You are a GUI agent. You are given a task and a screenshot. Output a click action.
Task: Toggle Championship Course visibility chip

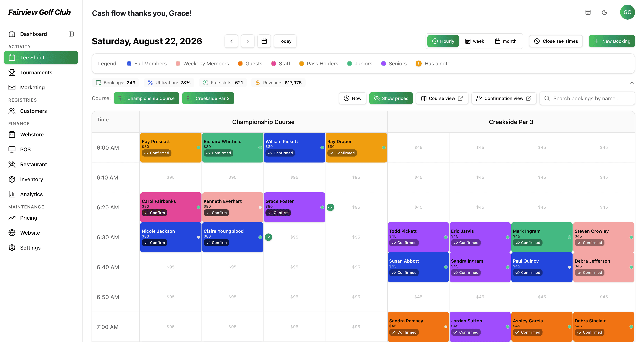(x=146, y=98)
